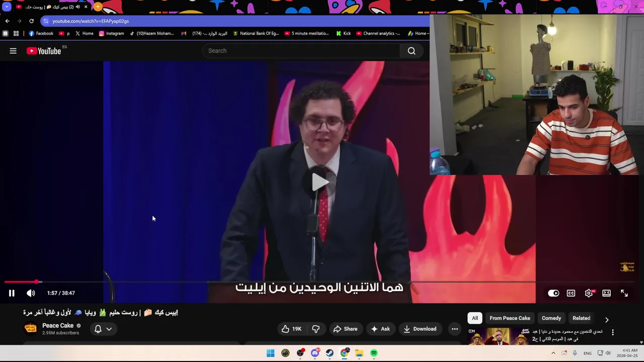Image resolution: width=644 pixels, height=362 pixels.
Task: Open the Facebook bookmark
Action: [x=41, y=34]
